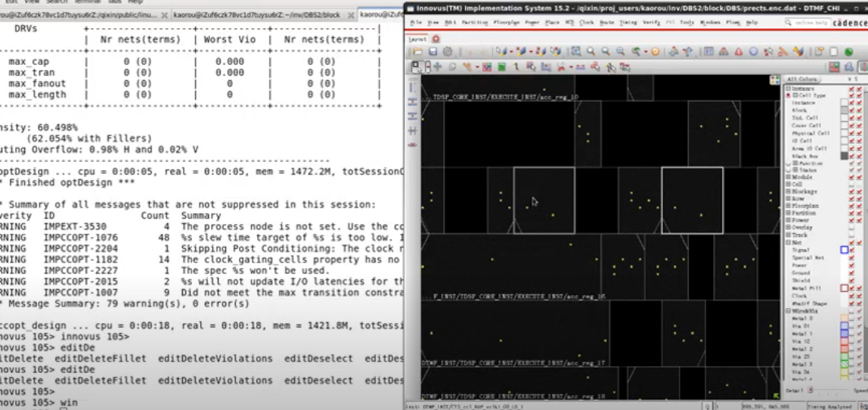
Task: Open the File menu in Innovus
Action: pyautogui.click(x=416, y=23)
